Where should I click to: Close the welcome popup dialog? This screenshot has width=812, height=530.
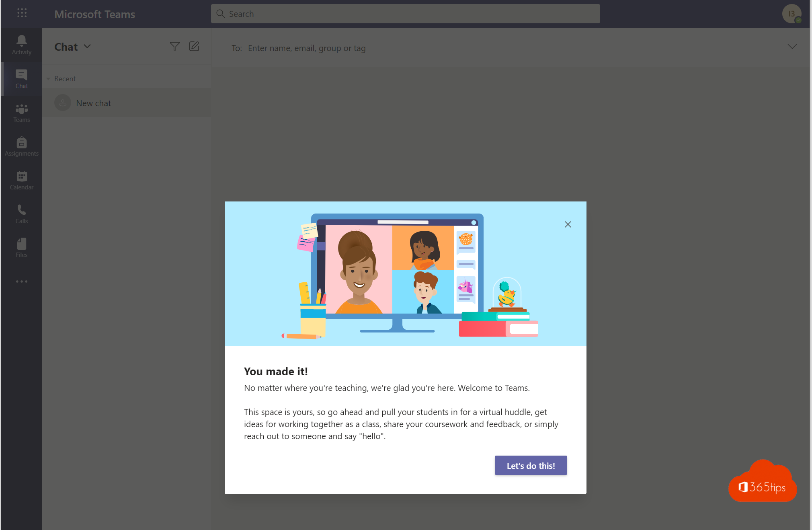567,224
